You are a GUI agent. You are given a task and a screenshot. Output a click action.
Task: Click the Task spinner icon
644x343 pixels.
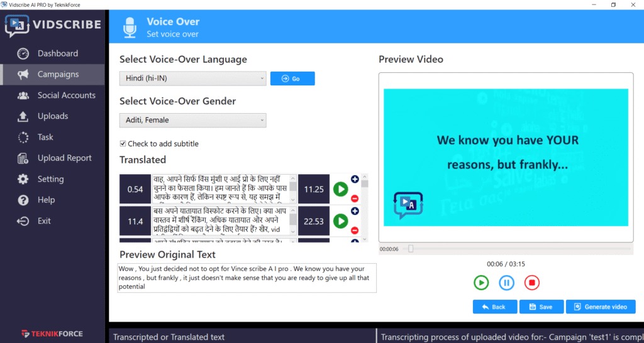[x=23, y=138]
